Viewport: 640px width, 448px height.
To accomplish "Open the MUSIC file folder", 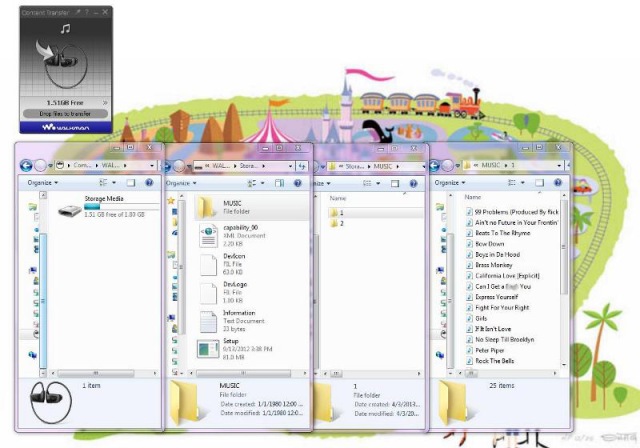I will click(251, 207).
